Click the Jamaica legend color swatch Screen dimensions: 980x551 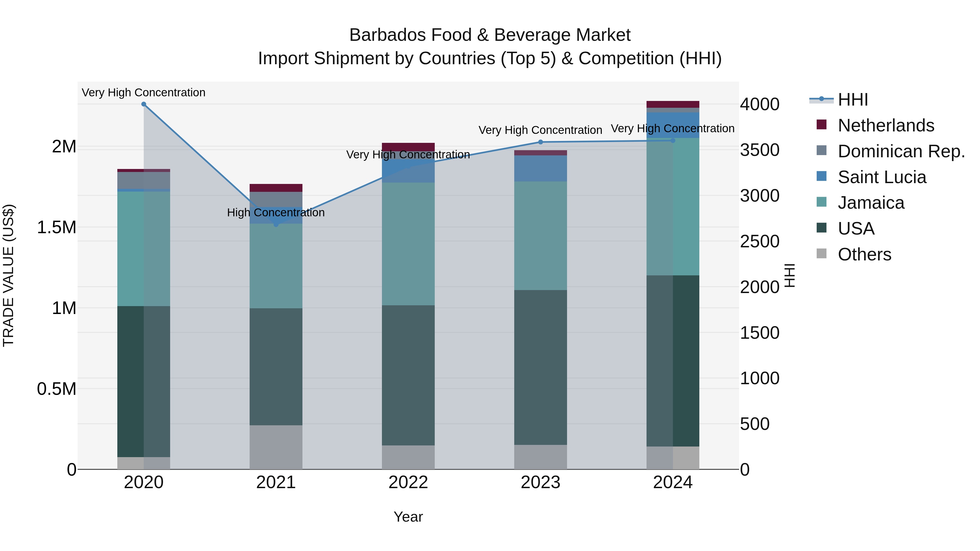point(821,202)
